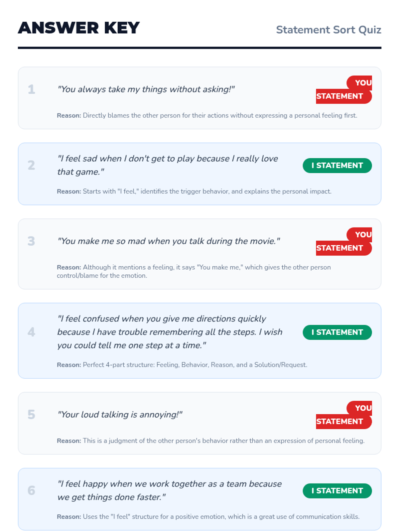Click the number 6 item marker
The image size is (399, 532).
click(31, 490)
